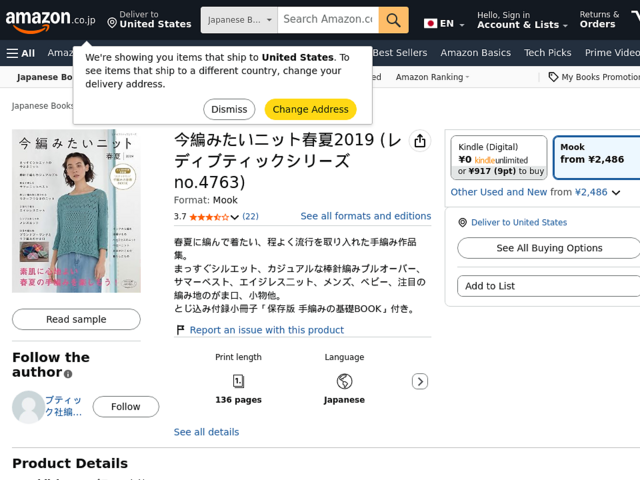640x480 pixels.
Task: Click the Deliver to location pin icon
Action: pos(112,23)
